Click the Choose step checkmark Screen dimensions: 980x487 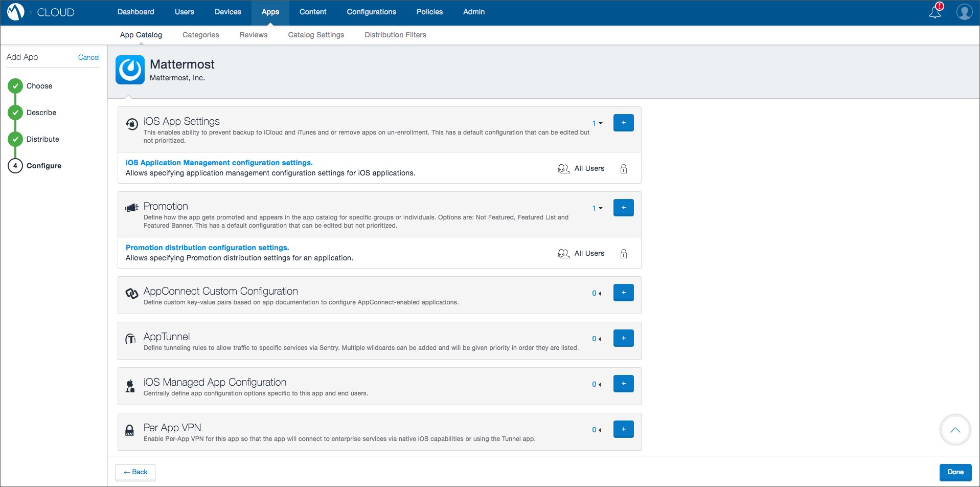(15, 86)
